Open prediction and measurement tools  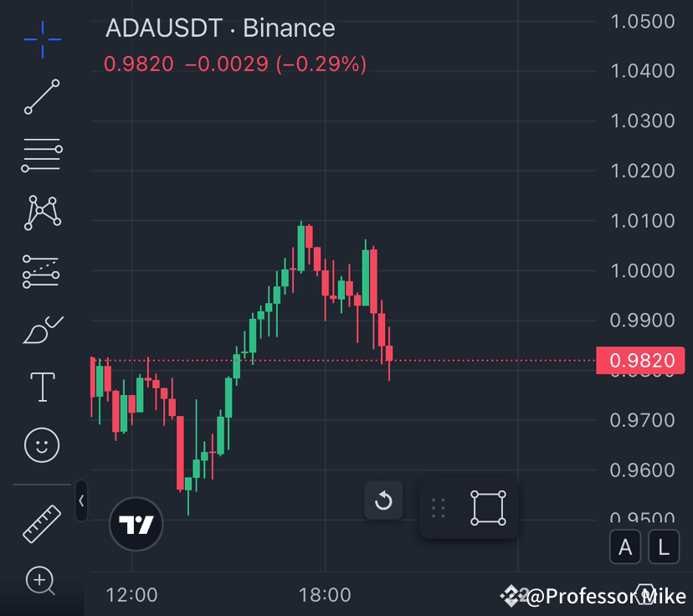click(41, 271)
